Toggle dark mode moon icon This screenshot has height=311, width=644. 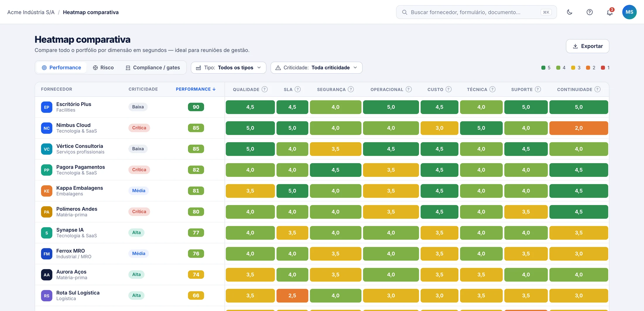point(569,12)
